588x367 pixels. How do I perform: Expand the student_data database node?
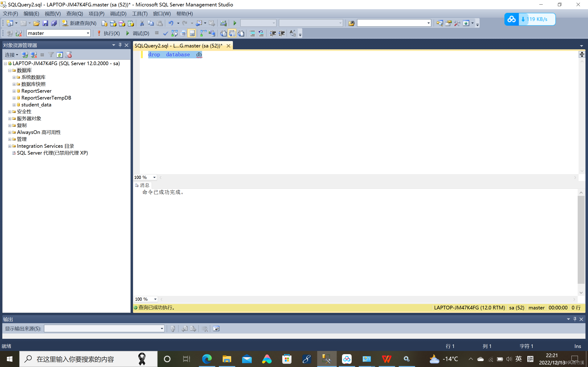click(x=14, y=105)
